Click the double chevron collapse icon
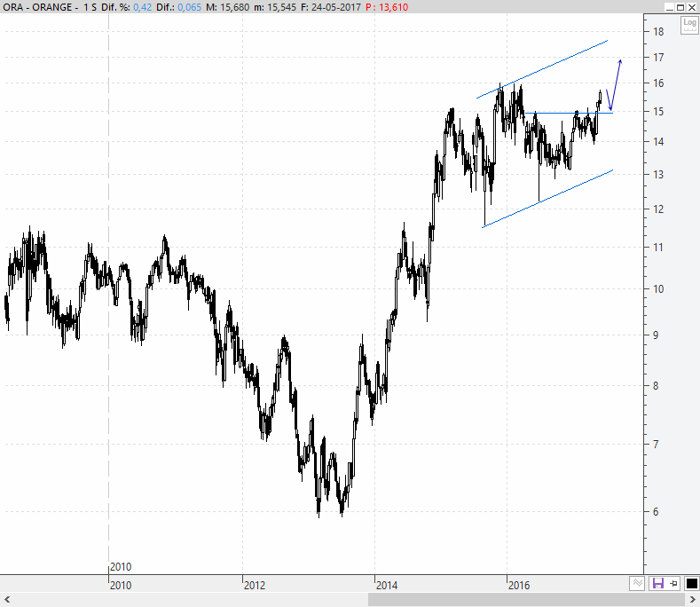Screen dimensions: 700x607 tap(637, 583)
